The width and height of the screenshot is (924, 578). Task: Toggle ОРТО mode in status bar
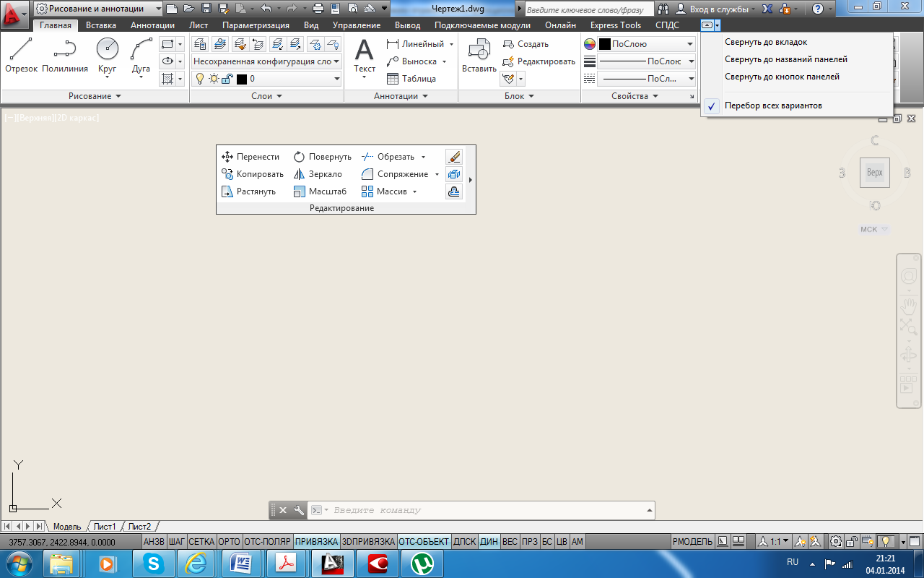point(229,541)
